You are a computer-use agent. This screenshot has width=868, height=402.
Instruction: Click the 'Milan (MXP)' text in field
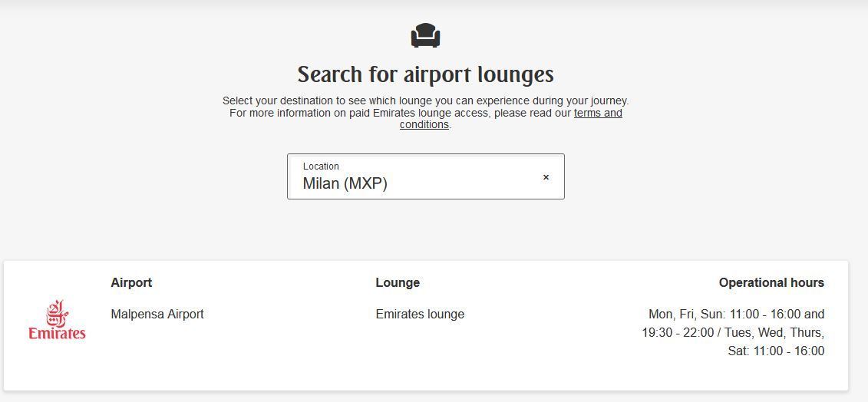coord(345,183)
